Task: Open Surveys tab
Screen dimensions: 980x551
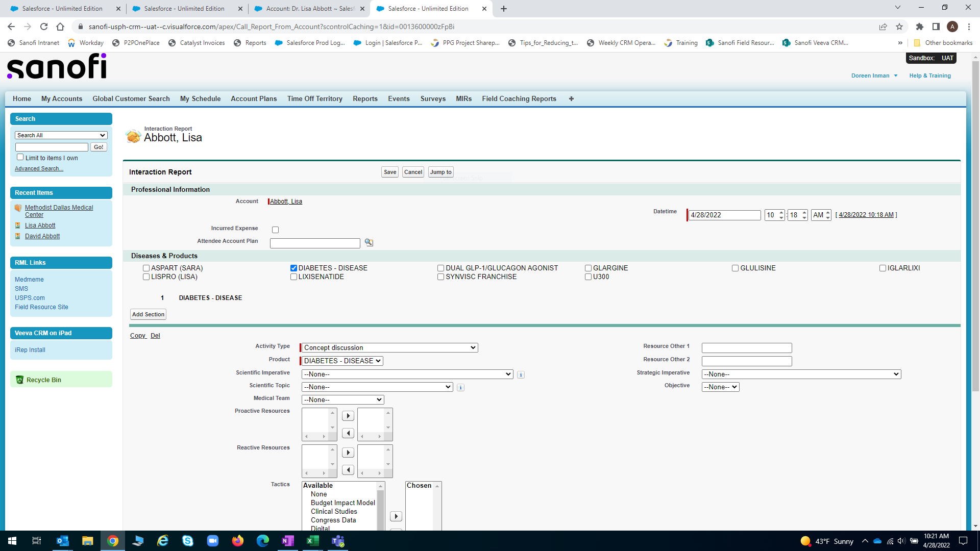Action: point(433,99)
